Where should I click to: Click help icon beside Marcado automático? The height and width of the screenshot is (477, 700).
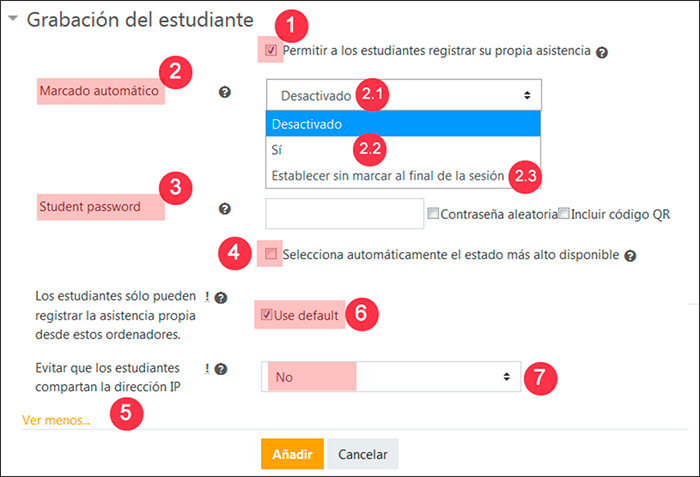click(224, 92)
